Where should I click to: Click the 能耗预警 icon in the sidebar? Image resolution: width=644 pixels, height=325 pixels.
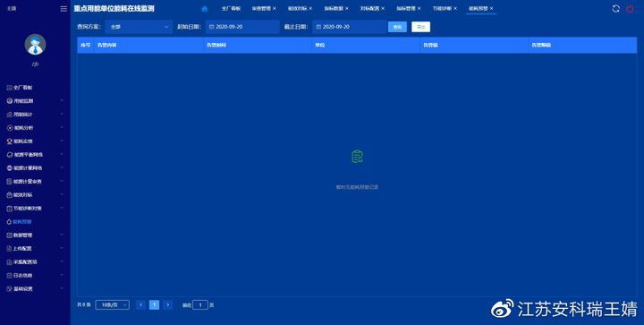9,222
